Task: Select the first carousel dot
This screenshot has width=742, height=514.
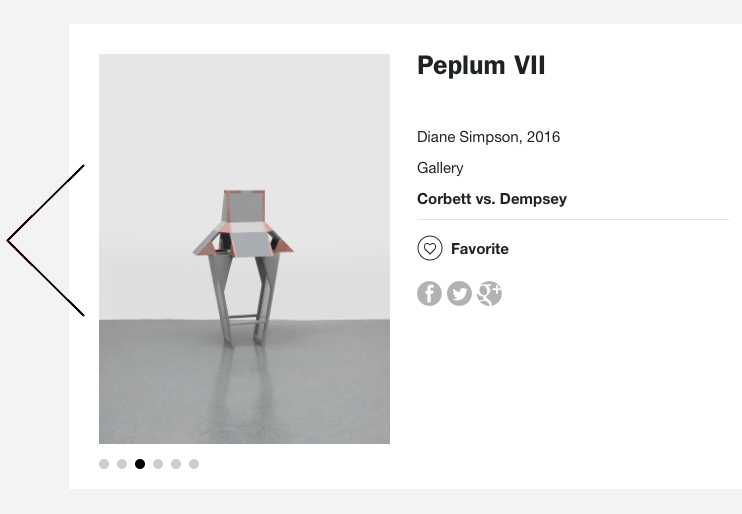Action: click(104, 464)
